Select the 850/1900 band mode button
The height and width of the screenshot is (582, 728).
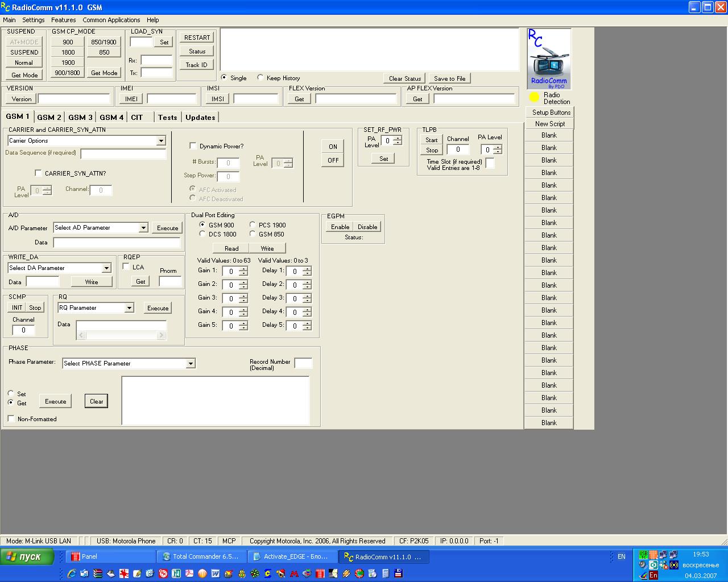coord(104,42)
